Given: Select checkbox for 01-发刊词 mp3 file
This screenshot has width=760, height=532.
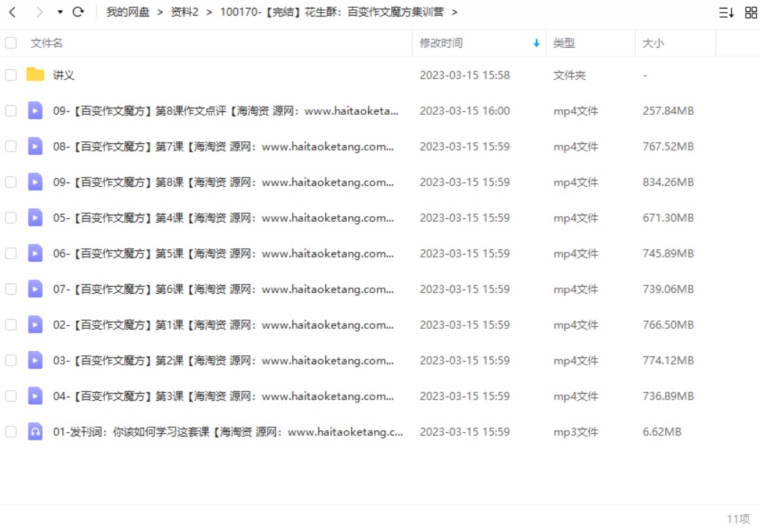Looking at the screenshot, I should pos(11,431).
